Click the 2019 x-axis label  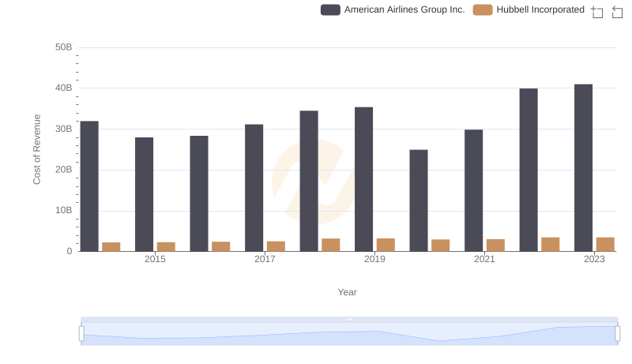pos(374,259)
